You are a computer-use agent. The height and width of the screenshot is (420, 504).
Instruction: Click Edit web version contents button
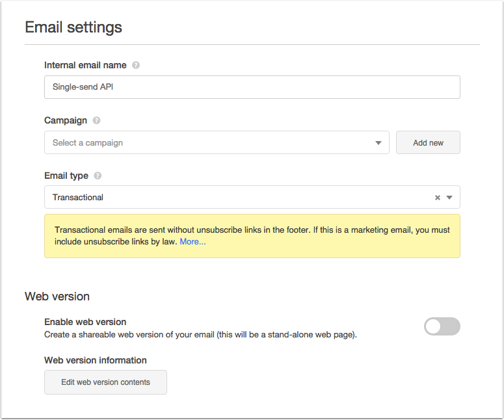pyautogui.click(x=105, y=382)
